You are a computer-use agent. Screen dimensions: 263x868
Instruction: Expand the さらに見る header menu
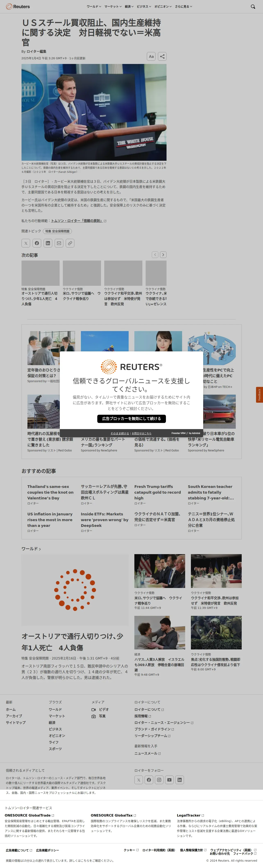pyautogui.click(x=184, y=6)
